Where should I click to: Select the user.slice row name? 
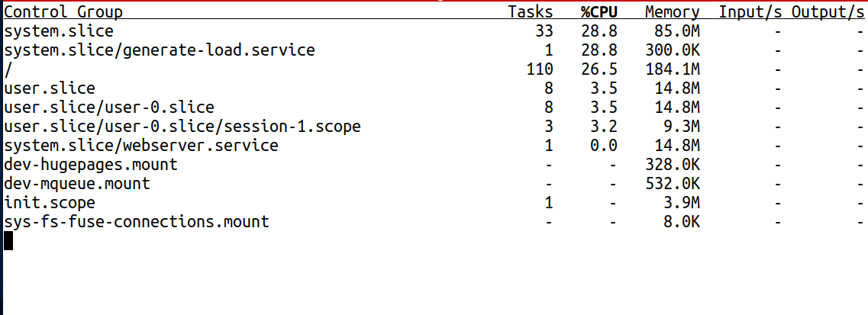[x=50, y=88]
